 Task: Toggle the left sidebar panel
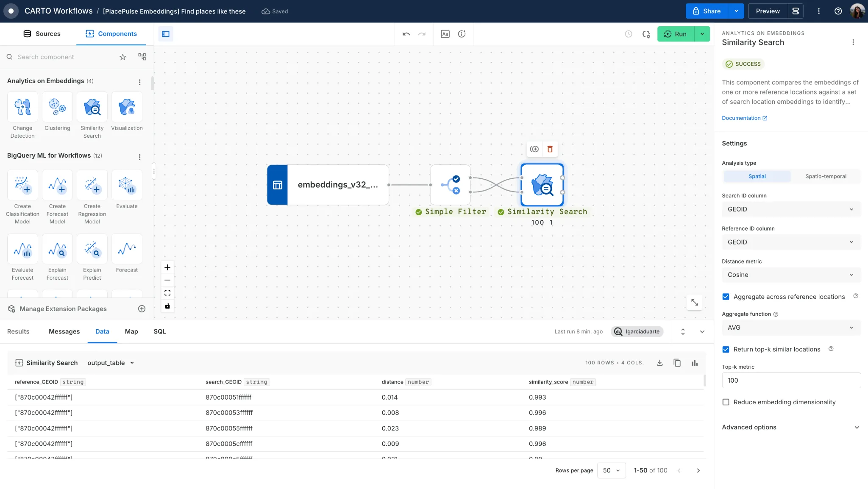pyautogui.click(x=166, y=34)
